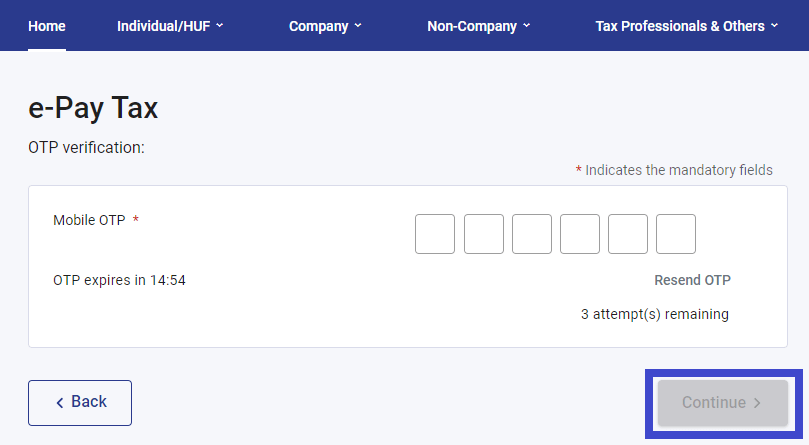Select the second OTP digit box
This screenshot has width=809, height=445.
pyautogui.click(x=484, y=234)
